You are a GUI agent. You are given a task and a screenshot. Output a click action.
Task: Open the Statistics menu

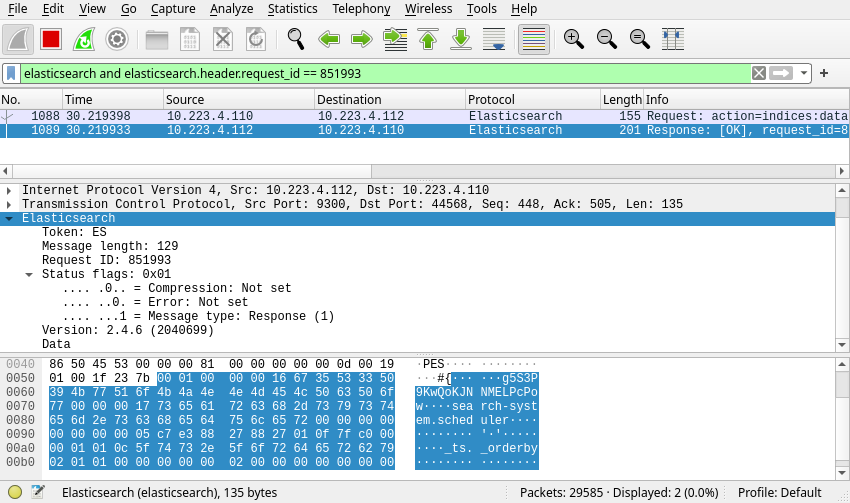[x=292, y=9]
